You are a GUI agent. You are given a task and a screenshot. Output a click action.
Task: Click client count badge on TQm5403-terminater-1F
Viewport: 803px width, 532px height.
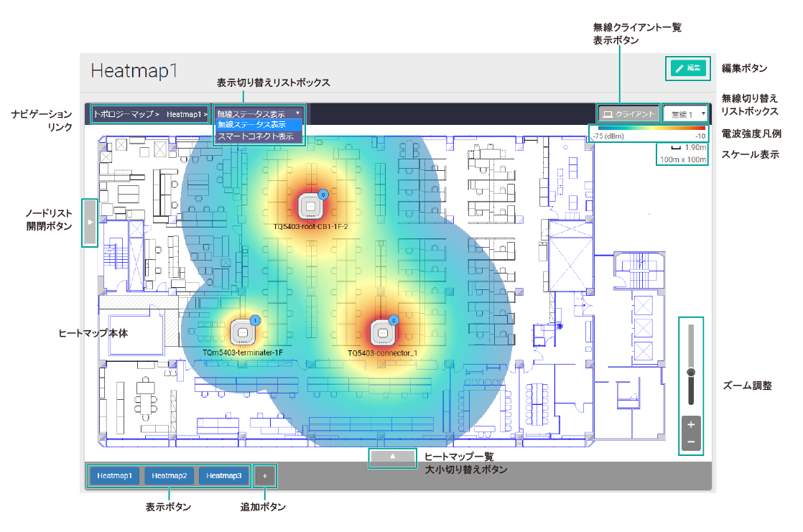255,320
